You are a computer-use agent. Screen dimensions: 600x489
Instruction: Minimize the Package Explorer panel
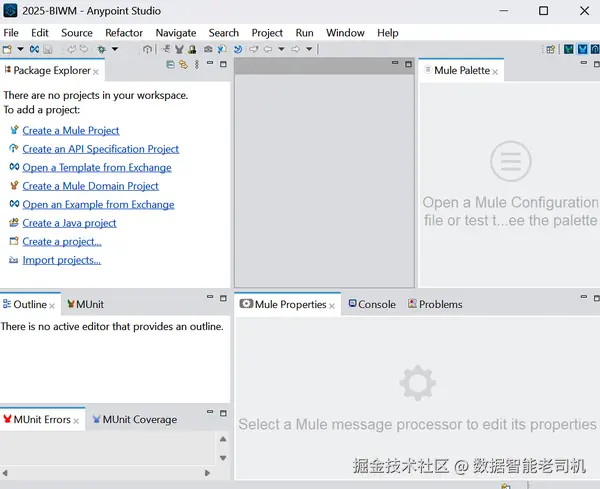point(210,63)
